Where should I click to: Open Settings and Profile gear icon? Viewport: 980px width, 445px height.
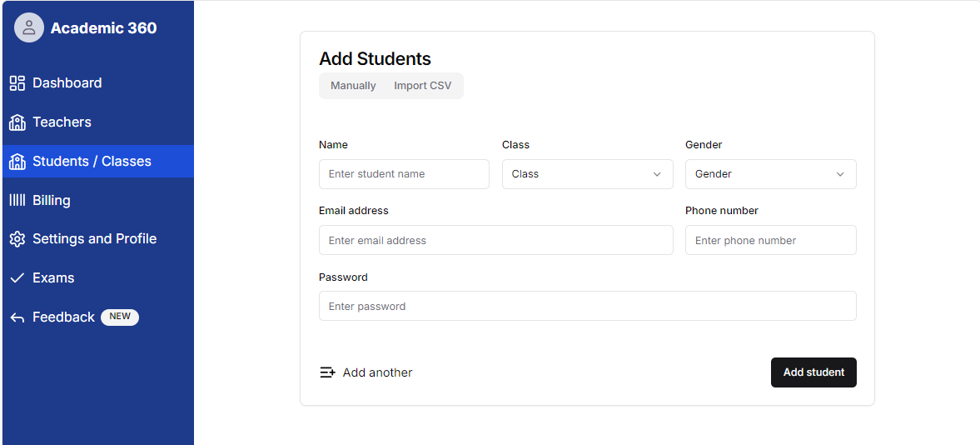click(x=17, y=239)
